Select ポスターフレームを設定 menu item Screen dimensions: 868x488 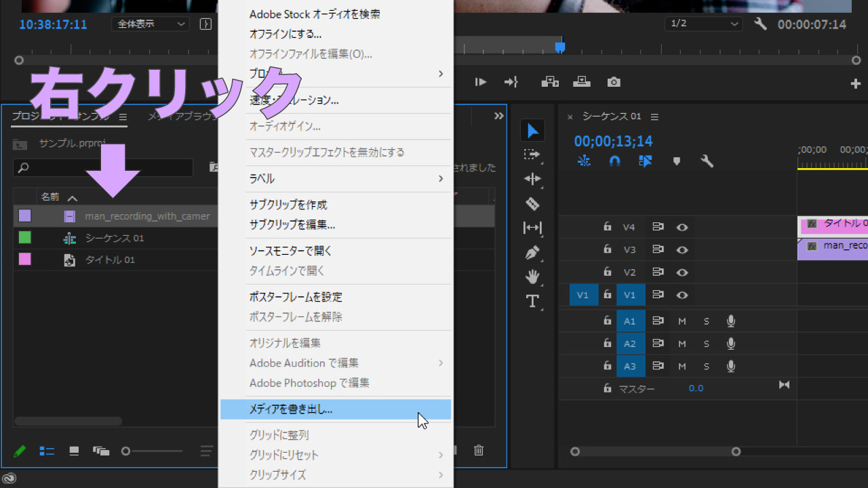(x=336, y=297)
